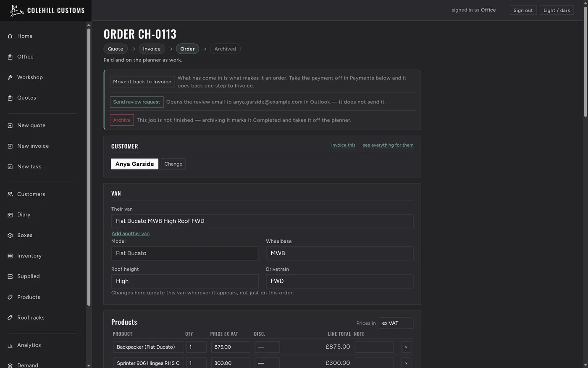The height and width of the screenshot is (368, 588).
Task: Click the 875.00 price field
Action: (231, 347)
